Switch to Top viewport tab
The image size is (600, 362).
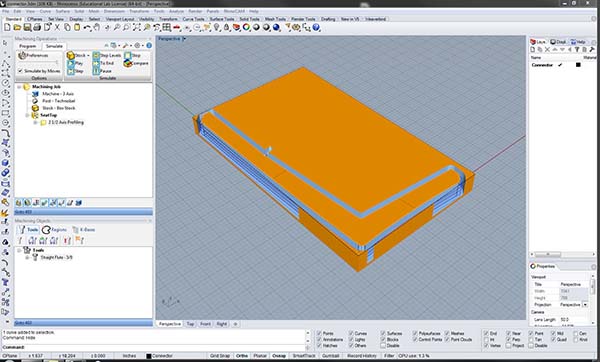point(190,324)
